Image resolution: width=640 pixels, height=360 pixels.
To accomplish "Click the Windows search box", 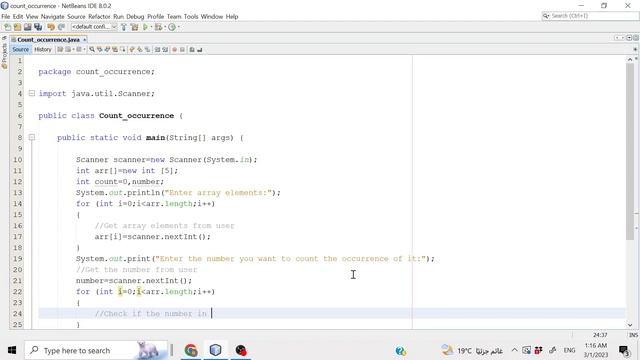I will click(x=96, y=350).
